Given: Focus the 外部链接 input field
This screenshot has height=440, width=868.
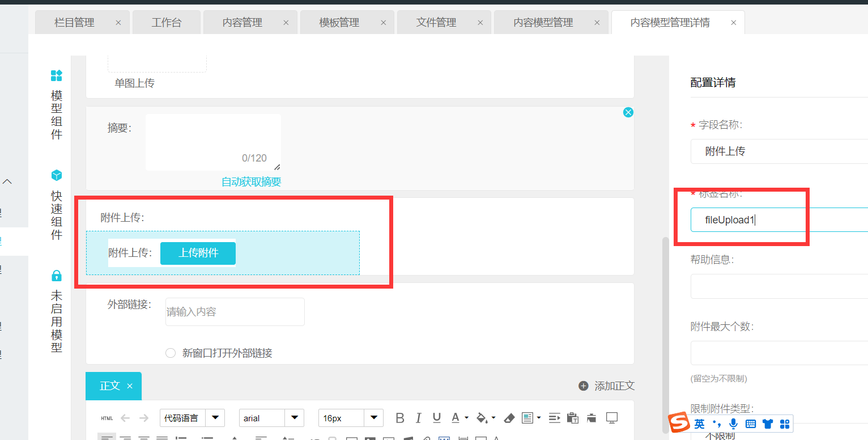Looking at the screenshot, I should coord(235,312).
